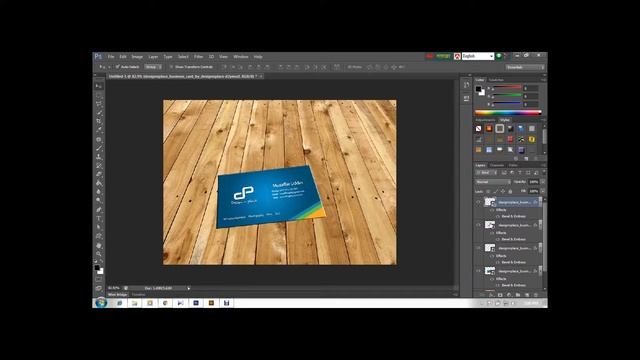Open the Fill value dropdown arrow
The image size is (640, 360).
543,191
